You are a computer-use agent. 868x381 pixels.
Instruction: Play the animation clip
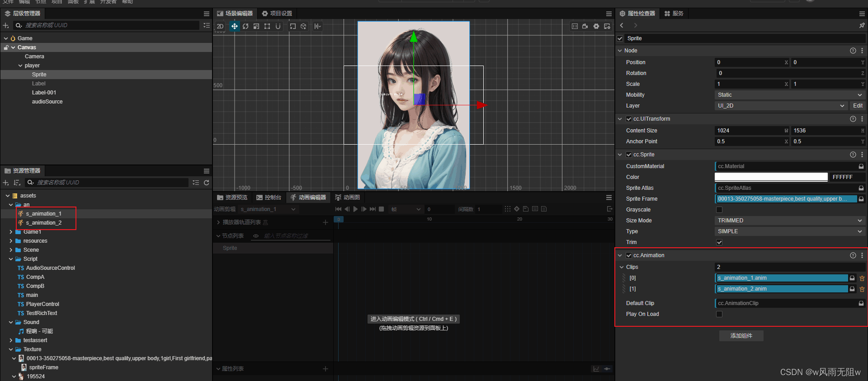355,209
